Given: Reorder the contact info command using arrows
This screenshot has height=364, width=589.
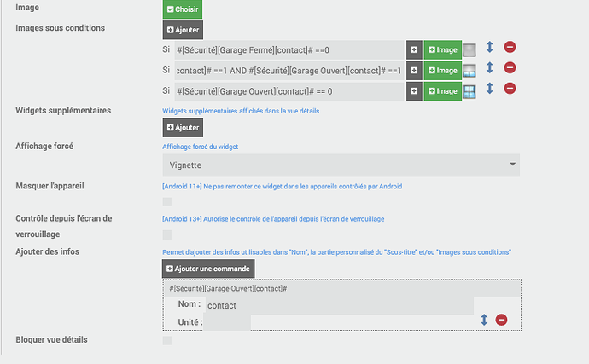Looking at the screenshot, I should point(484,320).
